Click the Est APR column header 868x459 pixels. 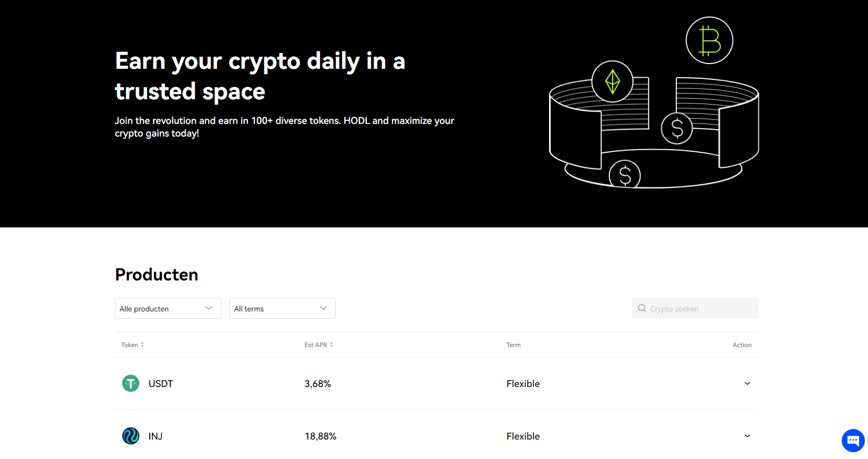(316, 345)
